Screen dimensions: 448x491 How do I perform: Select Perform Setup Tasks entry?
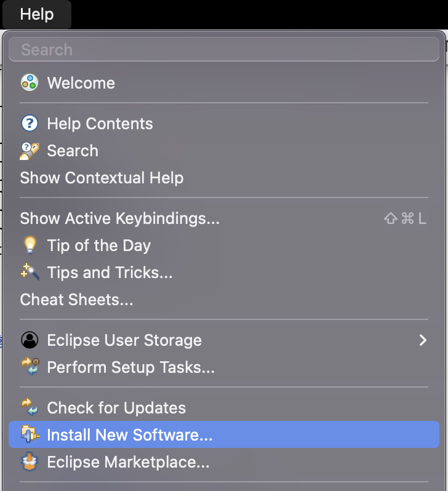(130, 367)
